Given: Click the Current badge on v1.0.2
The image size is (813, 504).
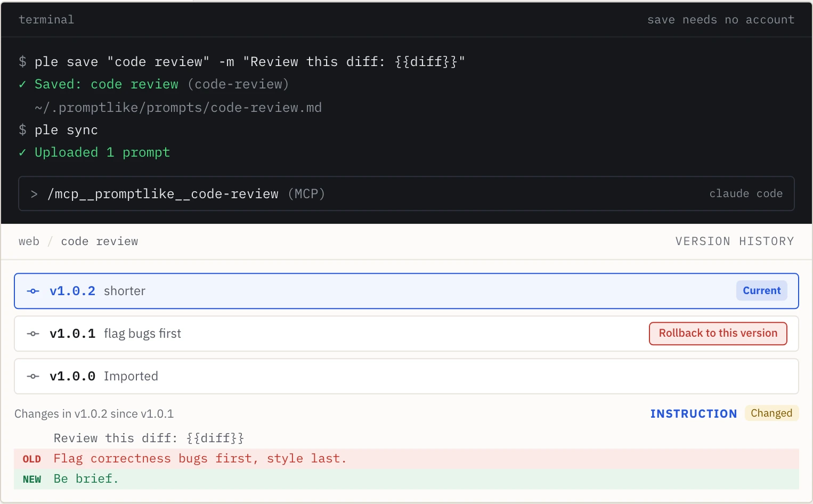Looking at the screenshot, I should (762, 291).
